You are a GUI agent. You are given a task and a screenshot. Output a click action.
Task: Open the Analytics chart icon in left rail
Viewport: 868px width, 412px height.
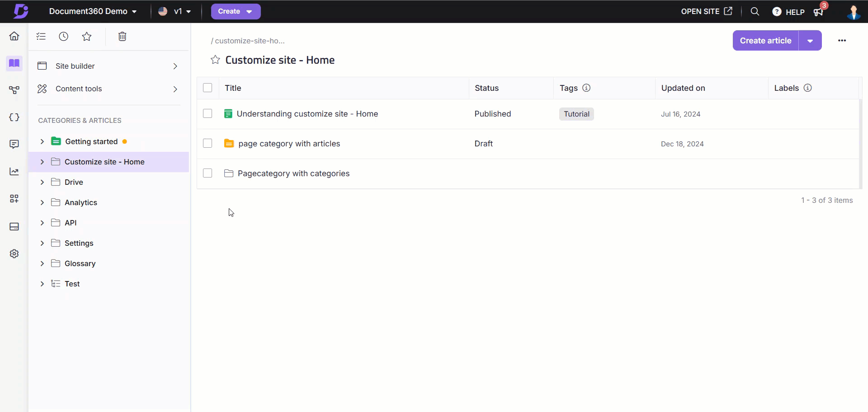[14, 172]
